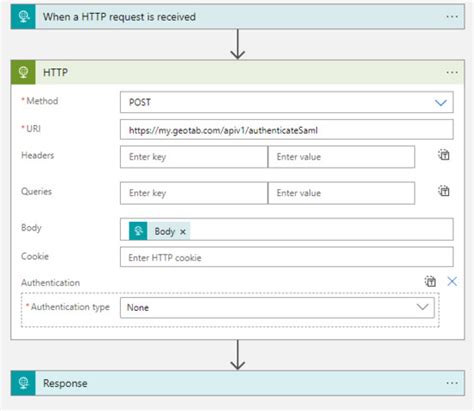Open the HTTP action ellipsis menu
This screenshot has height=411, width=474.
[x=452, y=72]
